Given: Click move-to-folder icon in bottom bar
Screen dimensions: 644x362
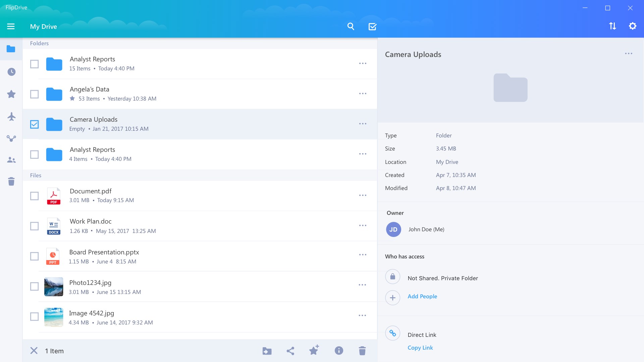Looking at the screenshot, I should 267,351.
